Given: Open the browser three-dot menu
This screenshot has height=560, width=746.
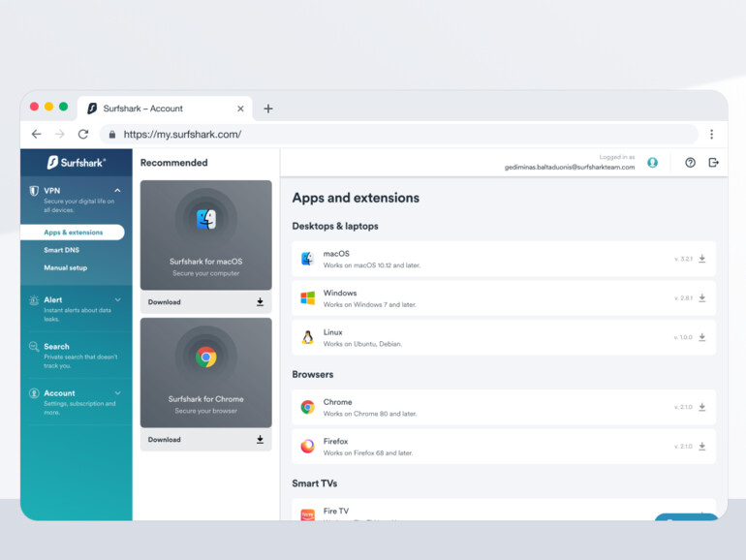Looking at the screenshot, I should pyautogui.click(x=712, y=134).
